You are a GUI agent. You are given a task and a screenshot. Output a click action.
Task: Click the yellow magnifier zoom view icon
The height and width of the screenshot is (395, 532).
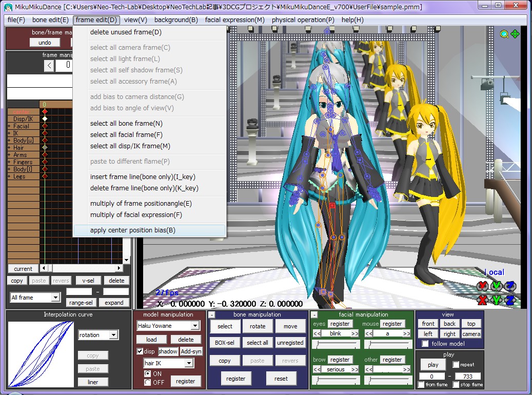pos(504,34)
